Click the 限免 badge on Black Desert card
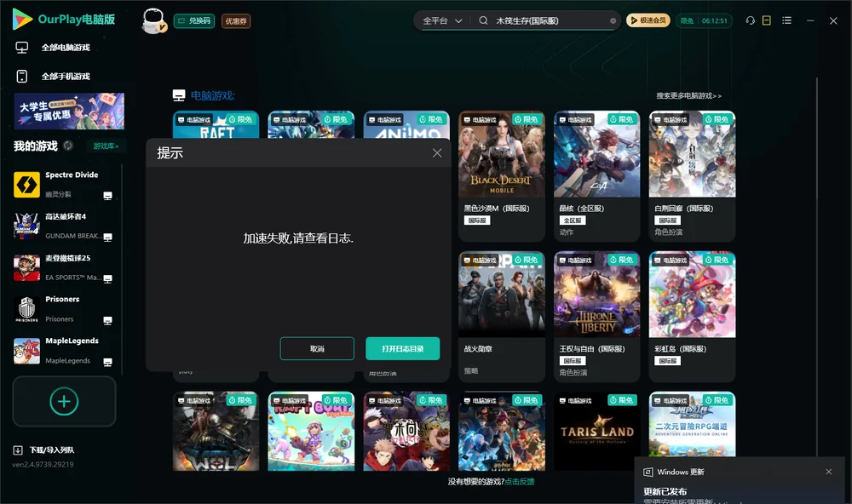The width and height of the screenshot is (852, 504). pyautogui.click(x=527, y=119)
